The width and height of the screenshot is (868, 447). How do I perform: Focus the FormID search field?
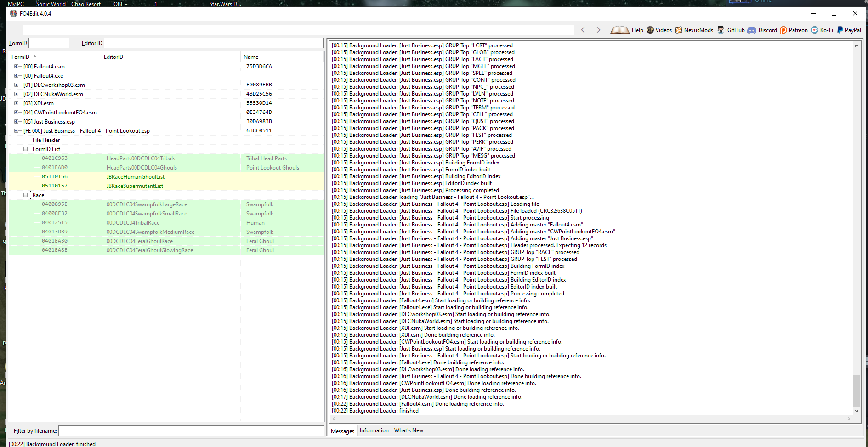coord(49,43)
